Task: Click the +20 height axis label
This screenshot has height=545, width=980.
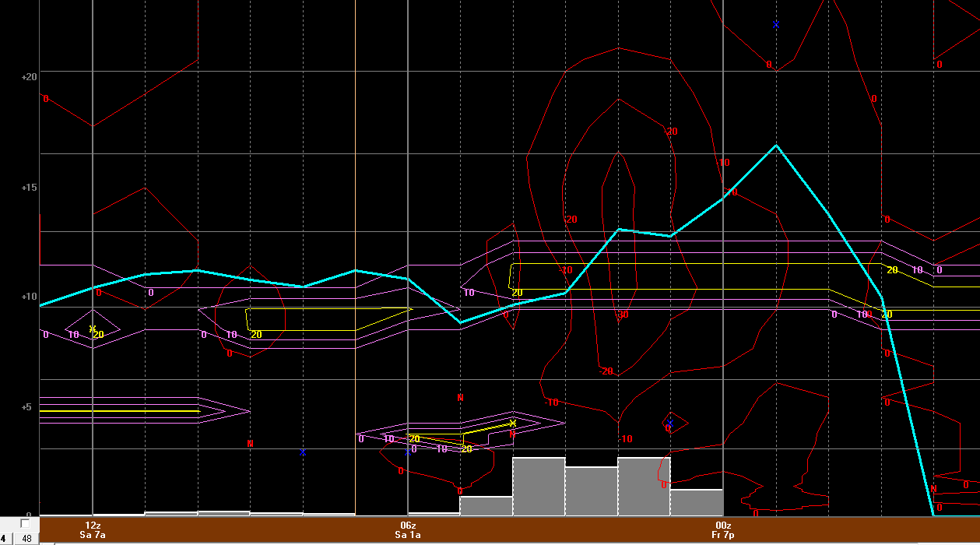Action: coord(30,76)
